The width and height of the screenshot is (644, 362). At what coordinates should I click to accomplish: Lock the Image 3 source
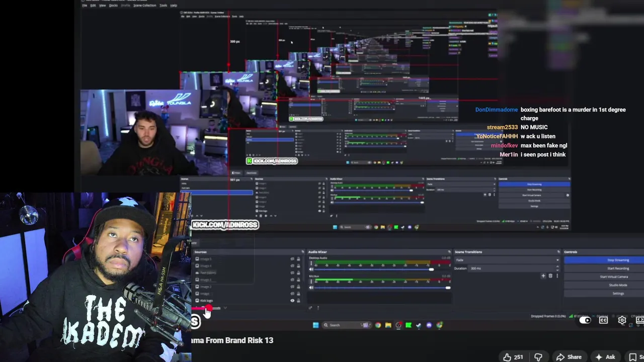(x=298, y=280)
